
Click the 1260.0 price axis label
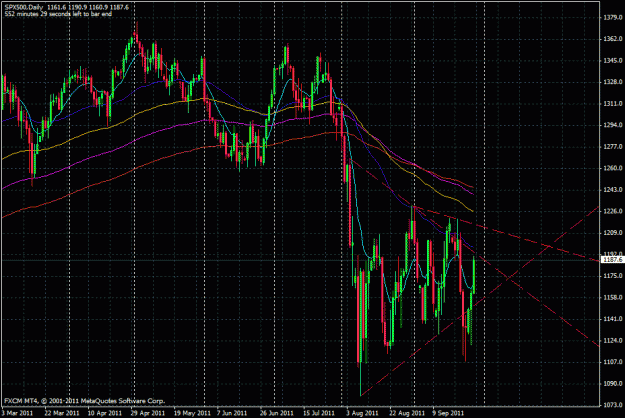point(613,168)
